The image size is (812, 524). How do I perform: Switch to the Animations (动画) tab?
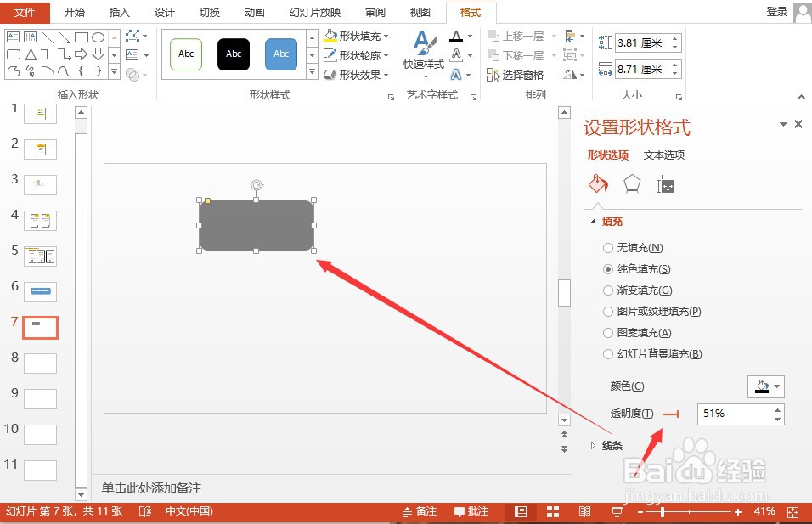[x=254, y=13]
